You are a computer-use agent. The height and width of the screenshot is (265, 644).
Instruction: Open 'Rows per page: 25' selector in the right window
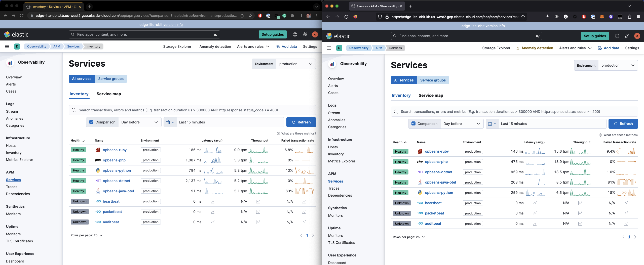tap(409, 237)
